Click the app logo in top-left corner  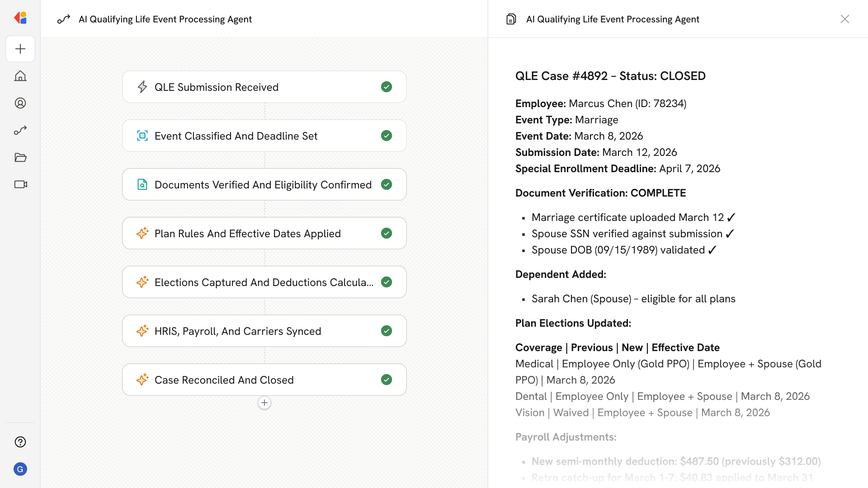point(20,18)
